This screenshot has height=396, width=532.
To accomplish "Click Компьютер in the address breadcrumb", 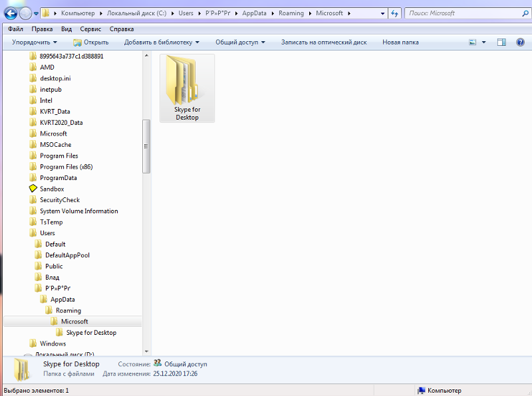I will pos(78,13).
